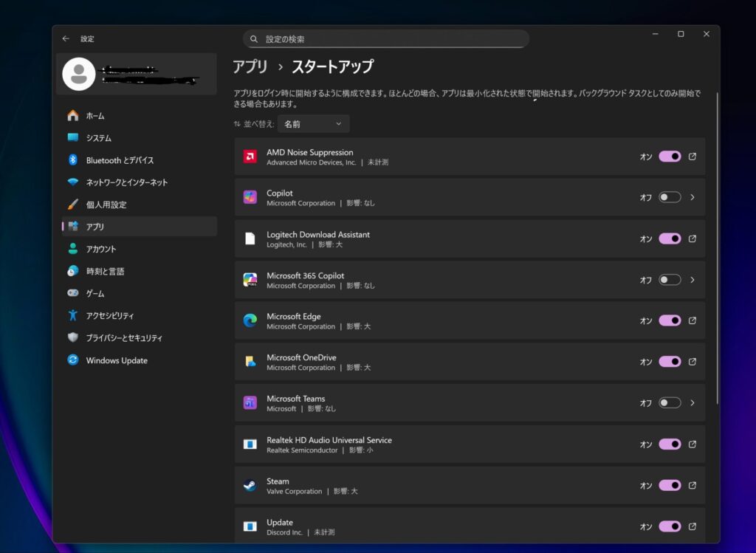Turn off AMD Noise Suppression startup toggle
This screenshot has width=756, height=553.
670,157
